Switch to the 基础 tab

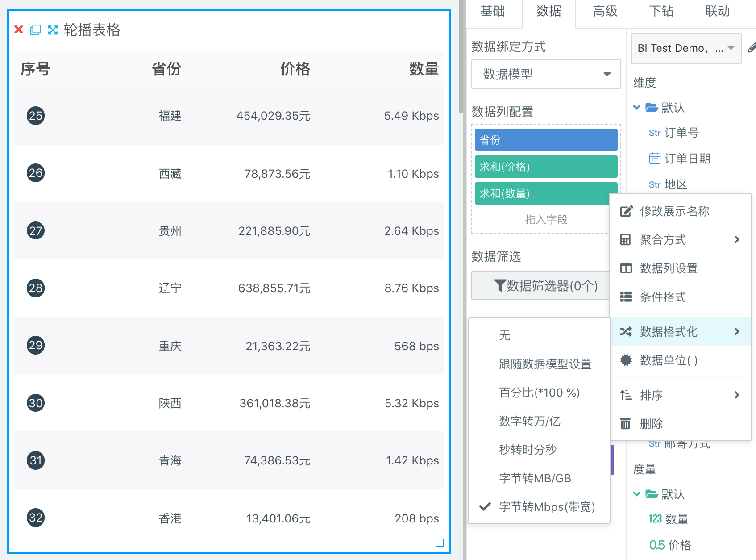click(x=493, y=11)
